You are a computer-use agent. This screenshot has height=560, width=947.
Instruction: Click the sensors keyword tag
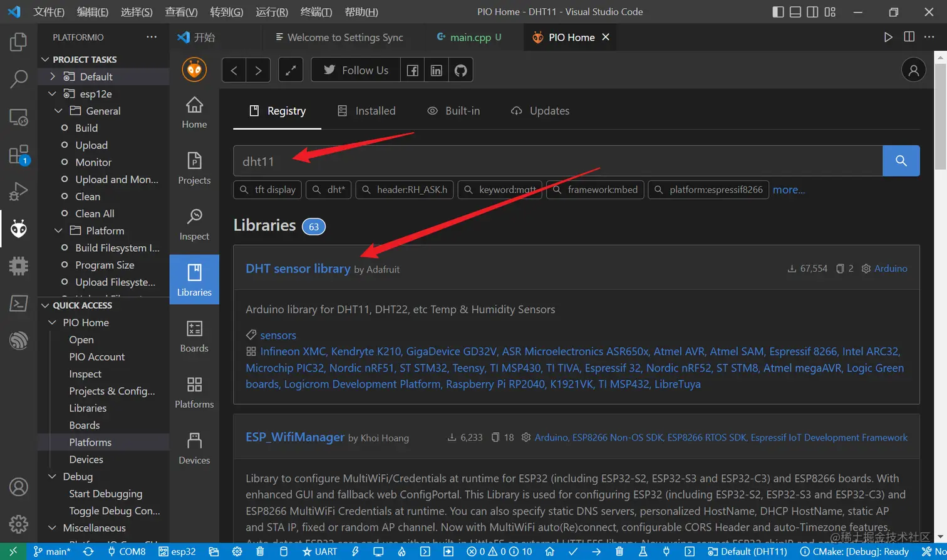(x=278, y=335)
